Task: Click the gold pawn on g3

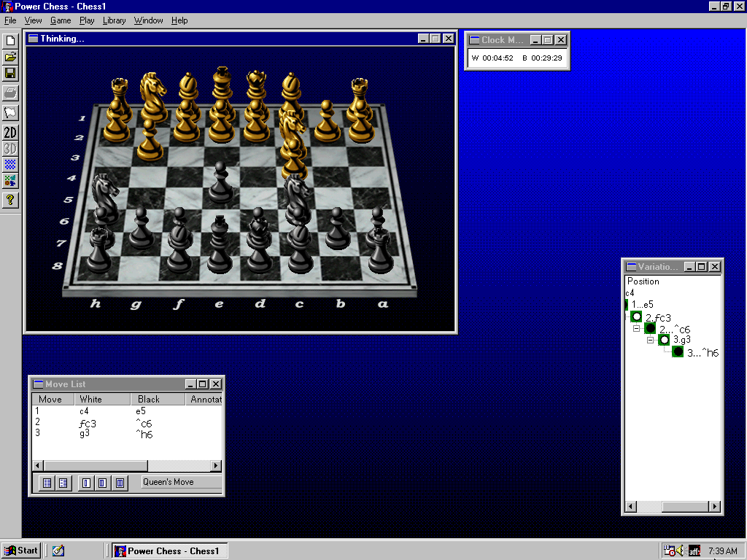Action: 150,140
